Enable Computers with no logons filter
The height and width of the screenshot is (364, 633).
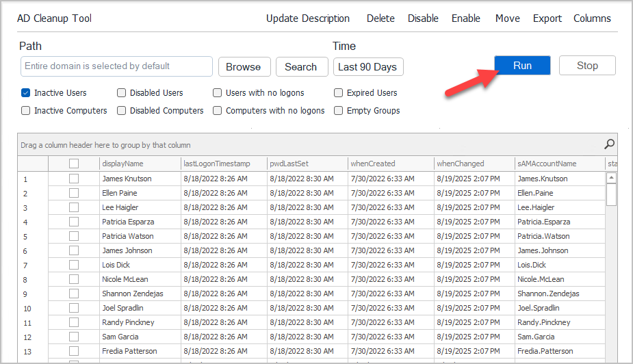(x=217, y=111)
